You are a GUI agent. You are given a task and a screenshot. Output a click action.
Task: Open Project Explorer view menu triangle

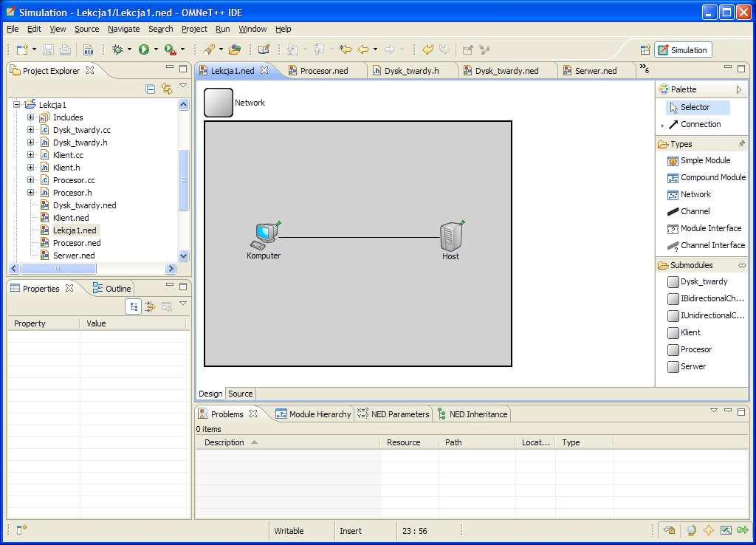pos(183,86)
